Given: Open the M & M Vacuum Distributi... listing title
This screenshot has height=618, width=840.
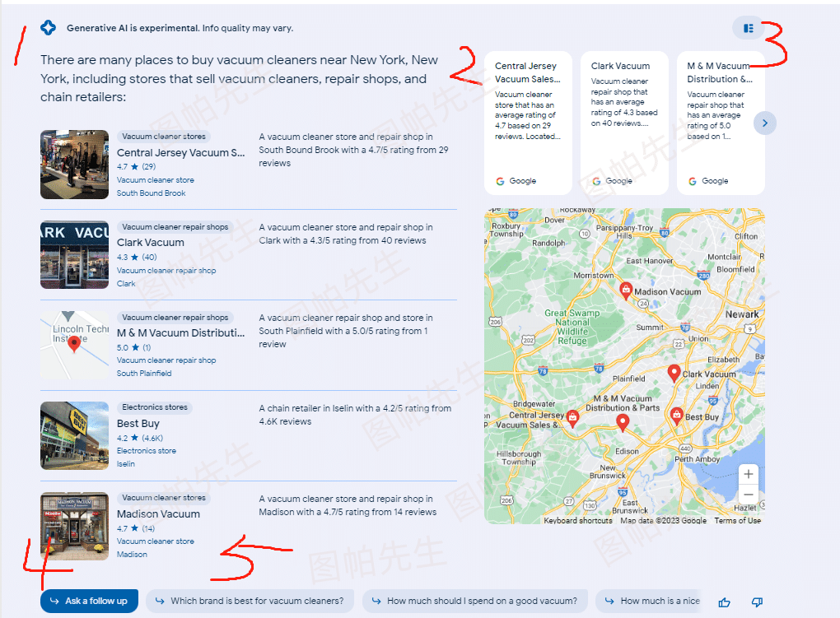Looking at the screenshot, I should (x=181, y=333).
